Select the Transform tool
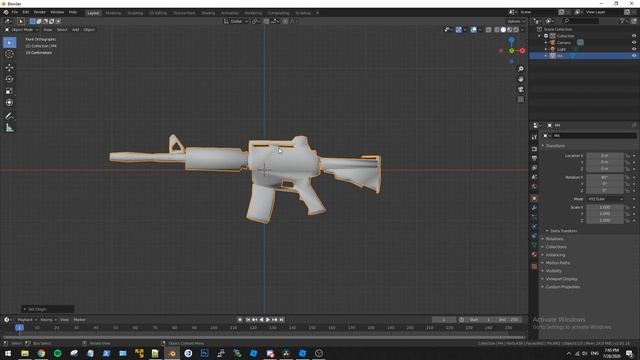The image size is (640, 360). tap(9, 102)
